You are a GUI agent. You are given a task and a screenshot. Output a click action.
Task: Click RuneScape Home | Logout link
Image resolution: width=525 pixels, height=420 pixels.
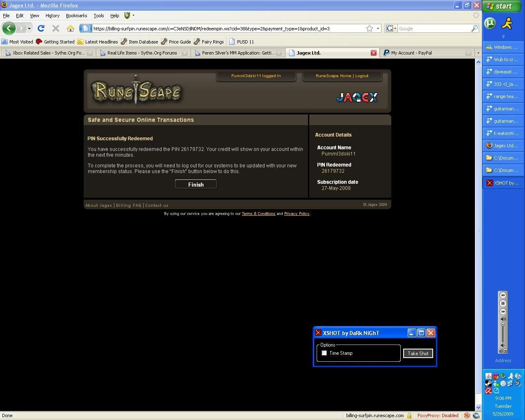342,76
